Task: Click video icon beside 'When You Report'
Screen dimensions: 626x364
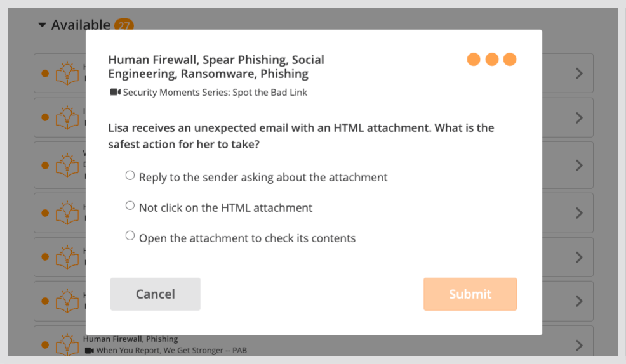Action: (89, 351)
